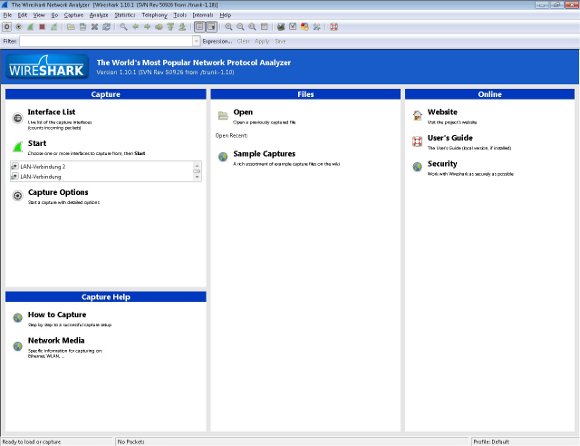This screenshot has height=446, width=580.
Task: Open help lifebuoy toolbar icon
Action: point(334,27)
